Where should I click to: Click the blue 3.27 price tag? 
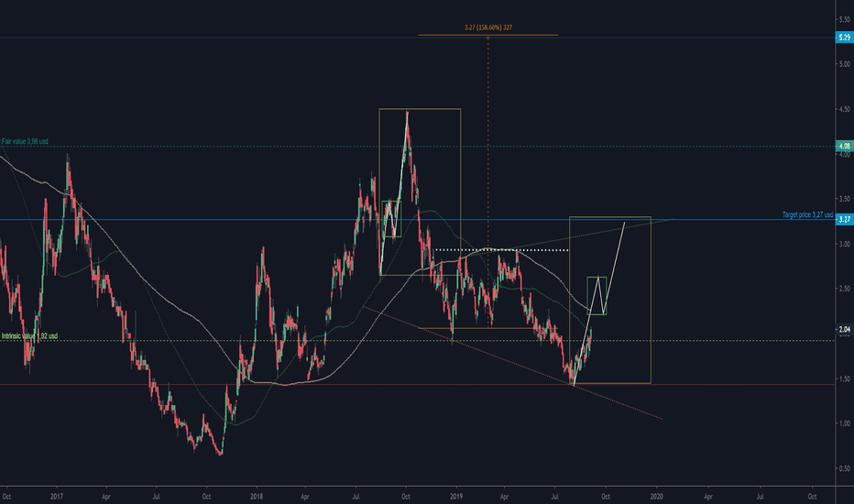click(x=844, y=220)
